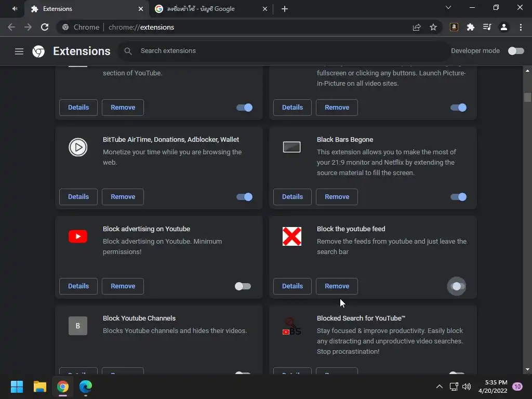Image resolution: width=532 pixels, height=399 pixels.
Task: Click the BitTube AirTime play-circle icon
Action: (78, 147)
